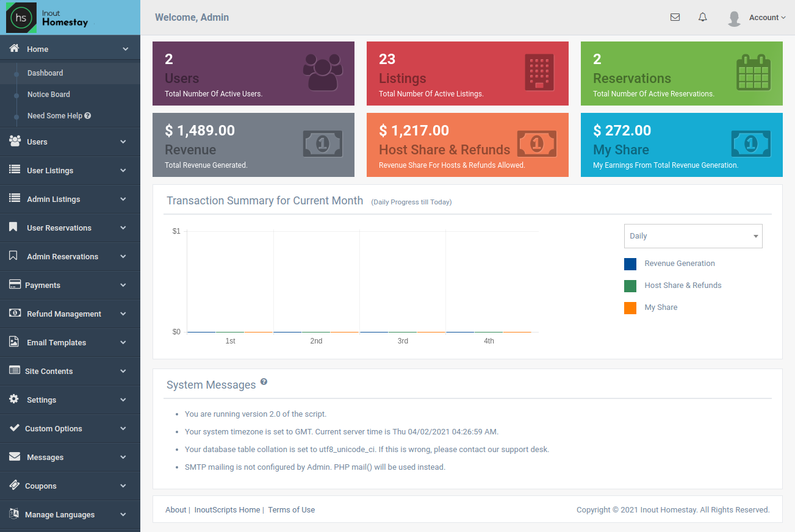This screenshot has height=532, width=795.
Task: Open the Daily chart interval dropdown
Action: [x=693, y=235]
